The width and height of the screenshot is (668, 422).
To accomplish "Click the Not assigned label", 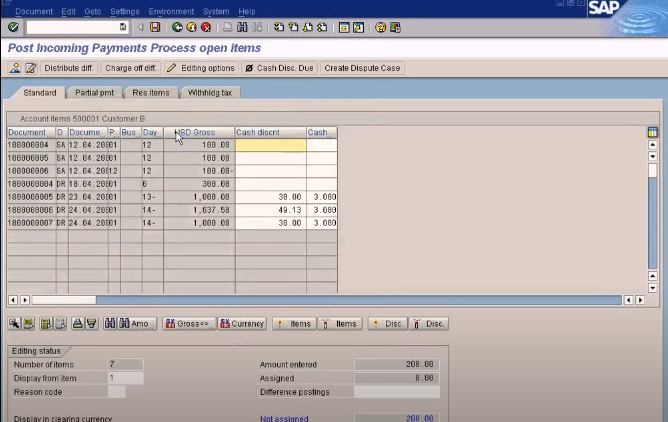I will [x=284, y=418].
